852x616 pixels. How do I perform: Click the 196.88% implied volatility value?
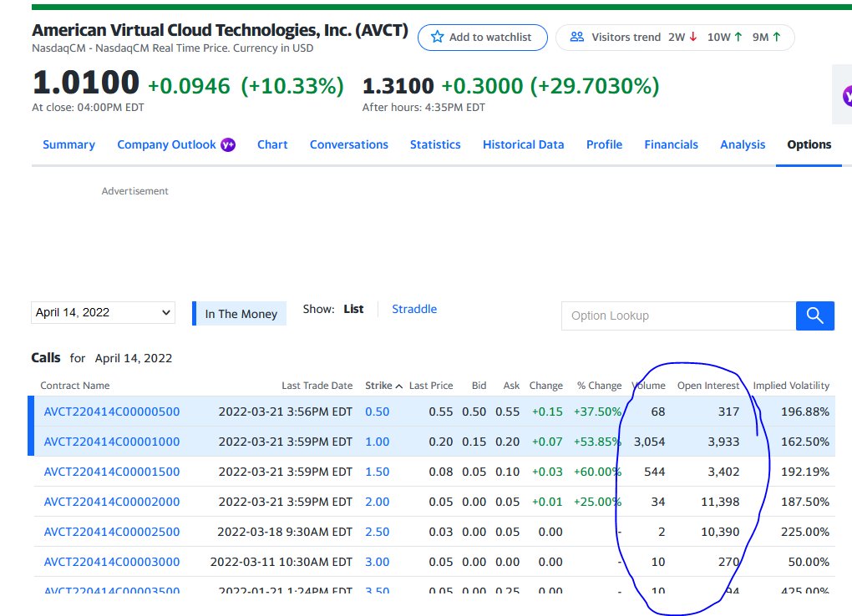805,412
